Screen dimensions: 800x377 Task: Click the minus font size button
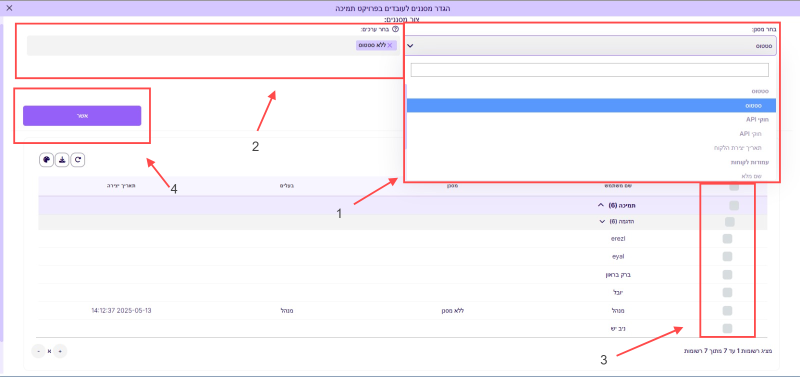point(39,351)
